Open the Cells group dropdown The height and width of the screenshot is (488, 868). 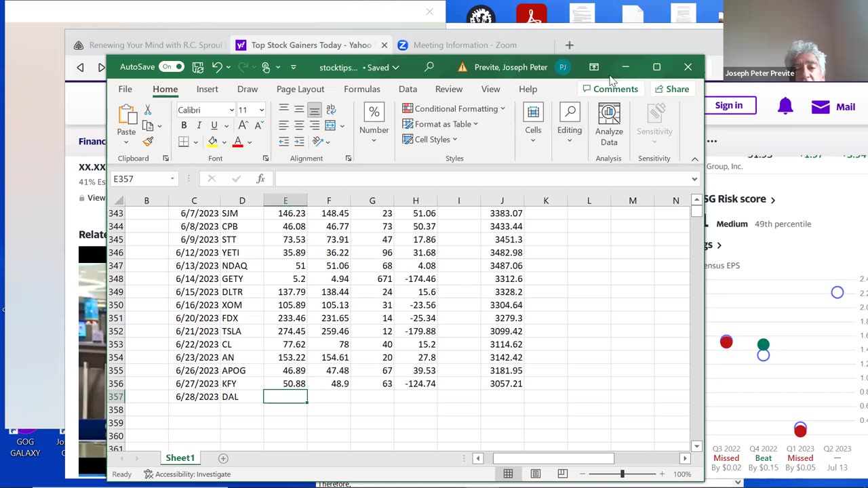(533, 123)
